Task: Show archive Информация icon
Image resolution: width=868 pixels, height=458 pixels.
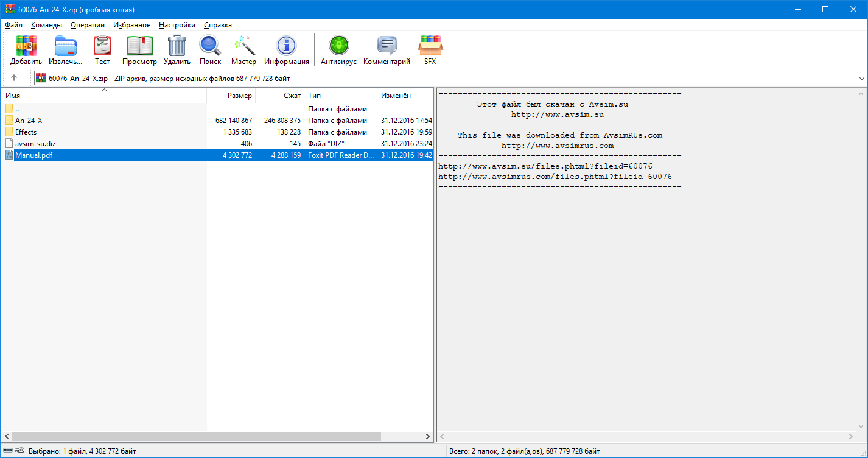Action: coord(286,50)
